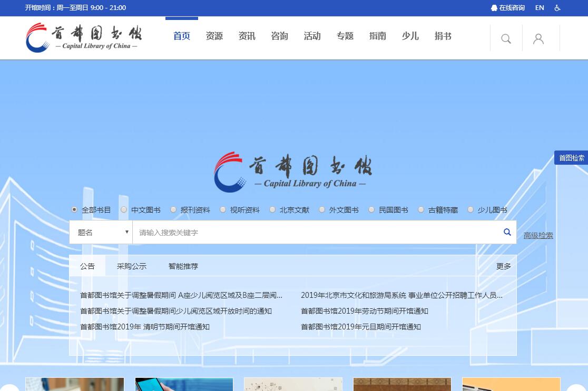Click the Capital Library logo in header
The width and height of the screenshot is (588, 391).
(84, 38)
